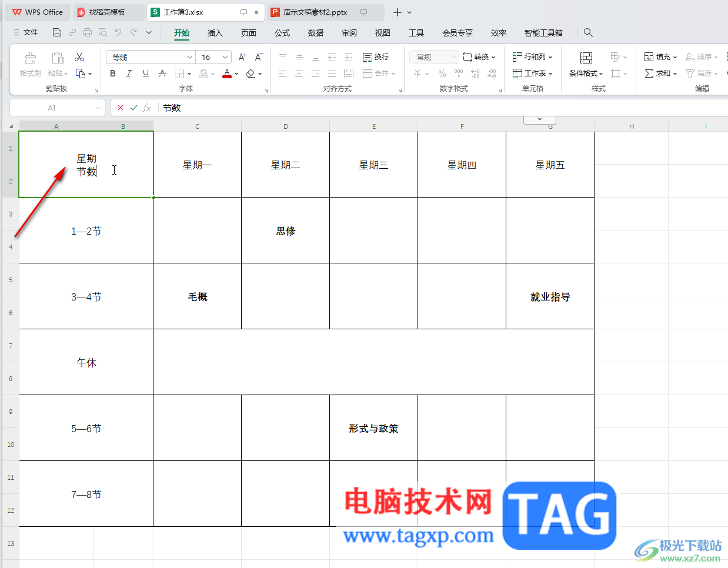Screen dimensions: 728x568
Task: Open the Review (审阅) ribbon tab
Action: tap(349, 33)
